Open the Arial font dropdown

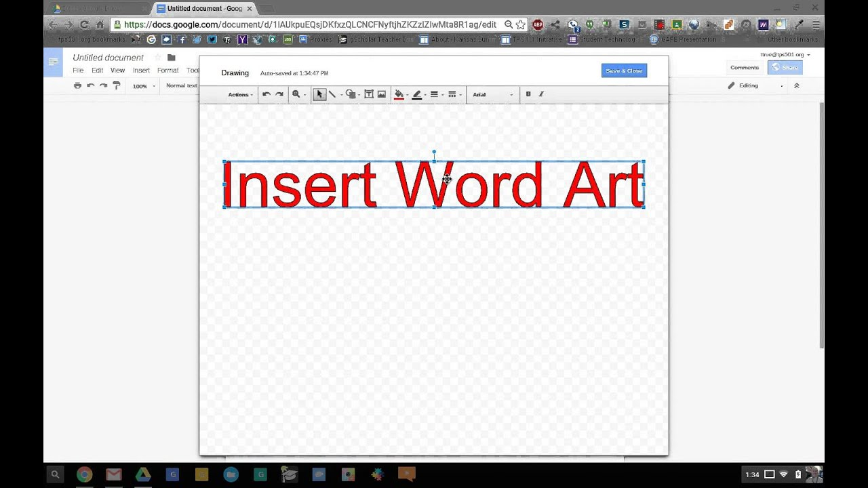coord(492,95)
